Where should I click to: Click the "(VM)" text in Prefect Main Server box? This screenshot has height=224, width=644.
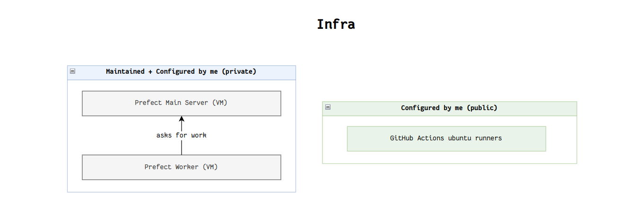coord(220,103)
